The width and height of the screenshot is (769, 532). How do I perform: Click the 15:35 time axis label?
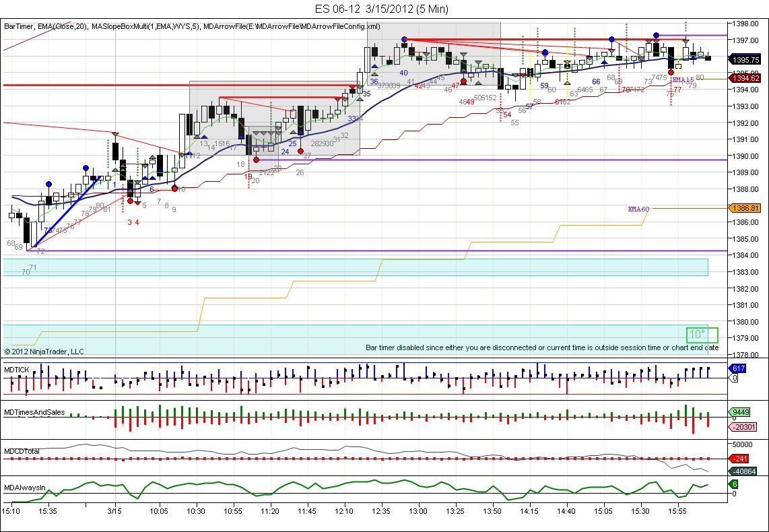[x=48, y=511]
